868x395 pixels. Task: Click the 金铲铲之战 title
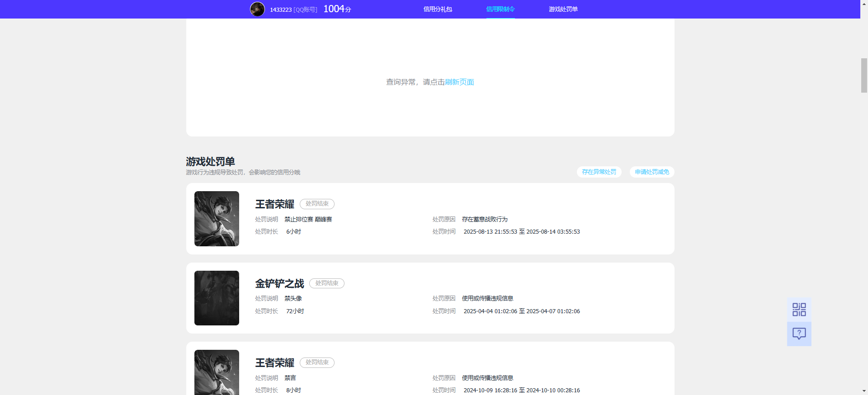279,283
